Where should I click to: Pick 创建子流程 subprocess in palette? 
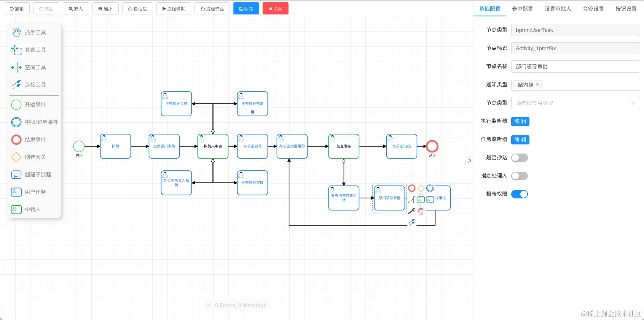click(x=31, y=174)
